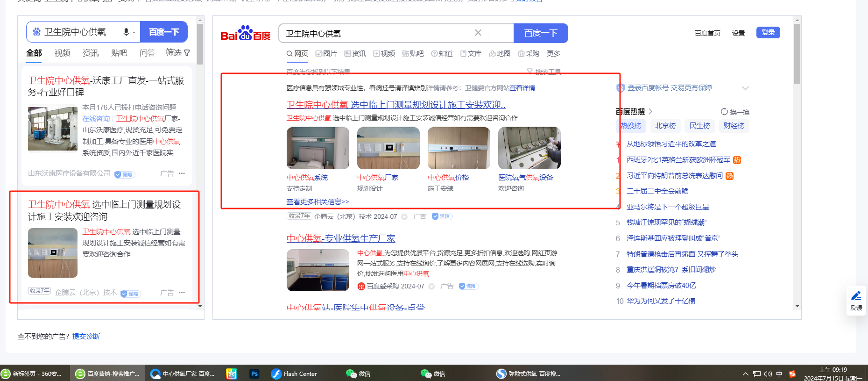Expand the 更多 search categories
Viewport: 868px width, 381px height.
[553, 54]
